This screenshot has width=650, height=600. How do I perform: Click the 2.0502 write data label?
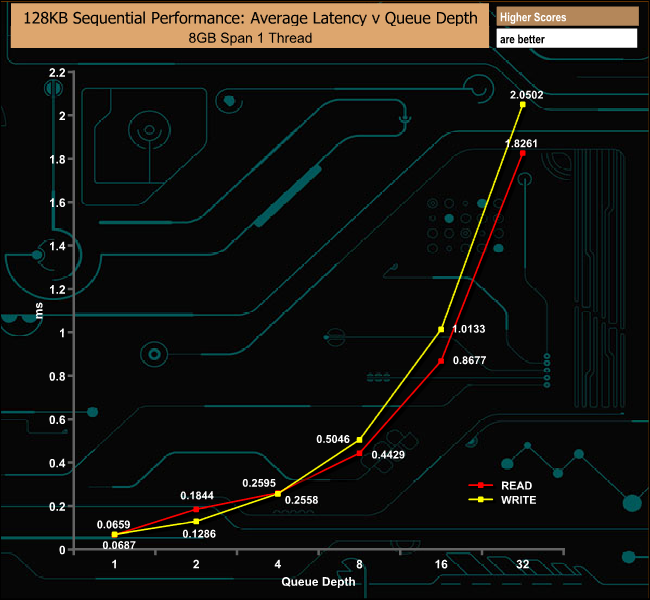(x=526, y=95)
